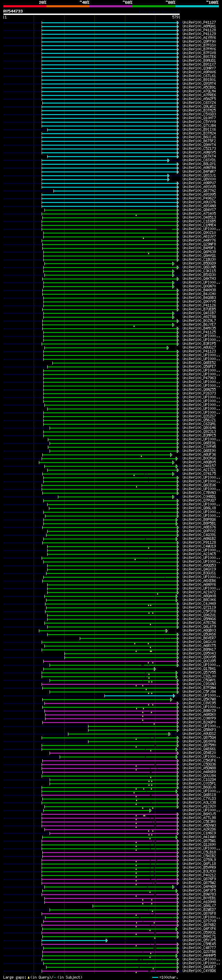This screenshot has width=222, height=980.
Task: Select hit label UniRef100_B9MUD1
Action: [x=199, y=60]
